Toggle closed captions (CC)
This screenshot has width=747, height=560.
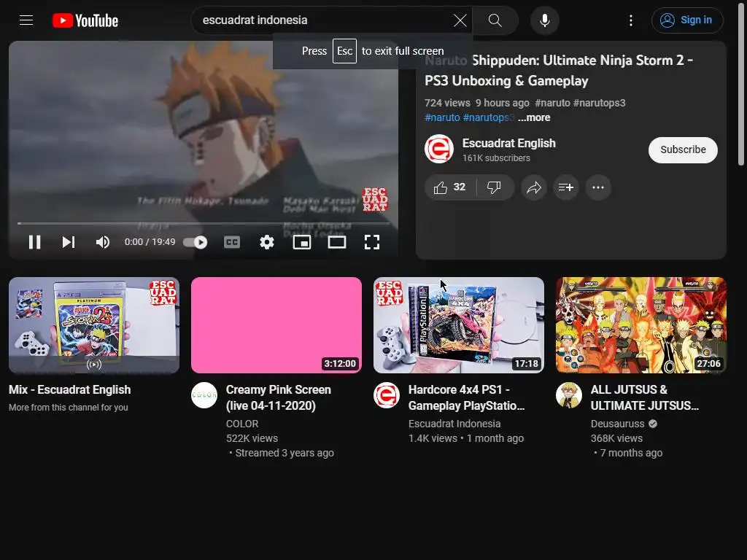click(x=231, y=242)
